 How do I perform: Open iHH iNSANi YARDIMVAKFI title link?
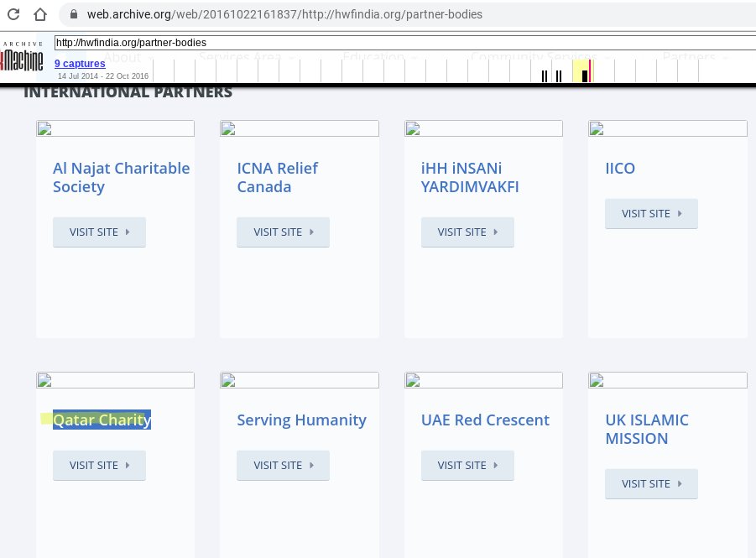pos(470,178)
